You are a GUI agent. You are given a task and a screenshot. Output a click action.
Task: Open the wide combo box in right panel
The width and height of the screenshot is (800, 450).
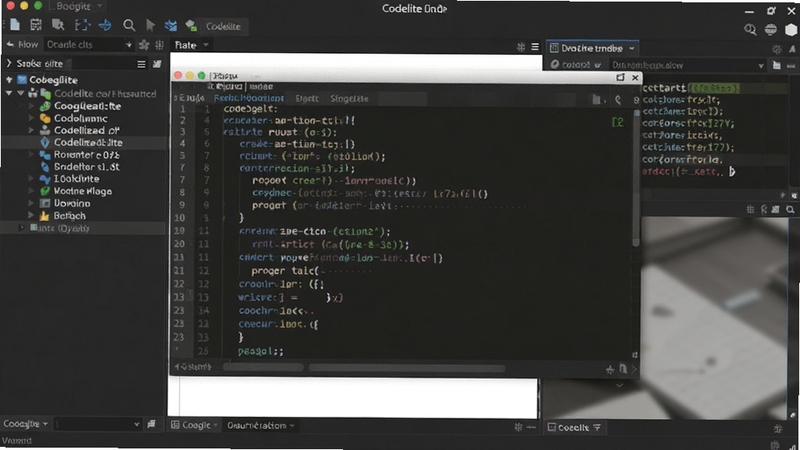(x=687, y=65)
